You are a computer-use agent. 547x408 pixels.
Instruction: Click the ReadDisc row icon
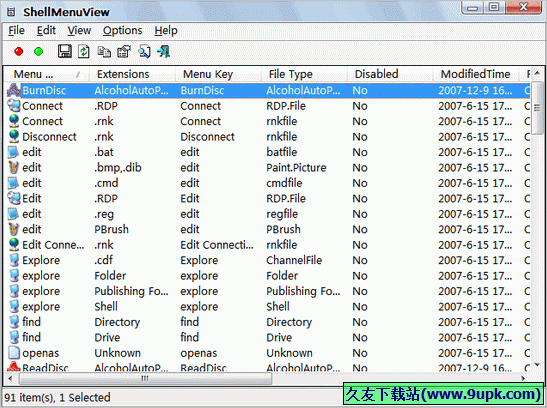14,367
